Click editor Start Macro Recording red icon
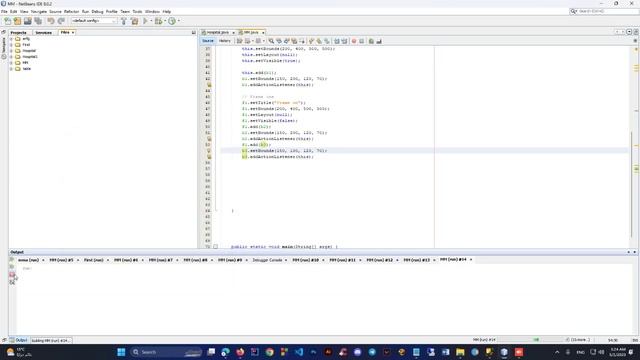640x360 pixels. (x=354, y=41)
